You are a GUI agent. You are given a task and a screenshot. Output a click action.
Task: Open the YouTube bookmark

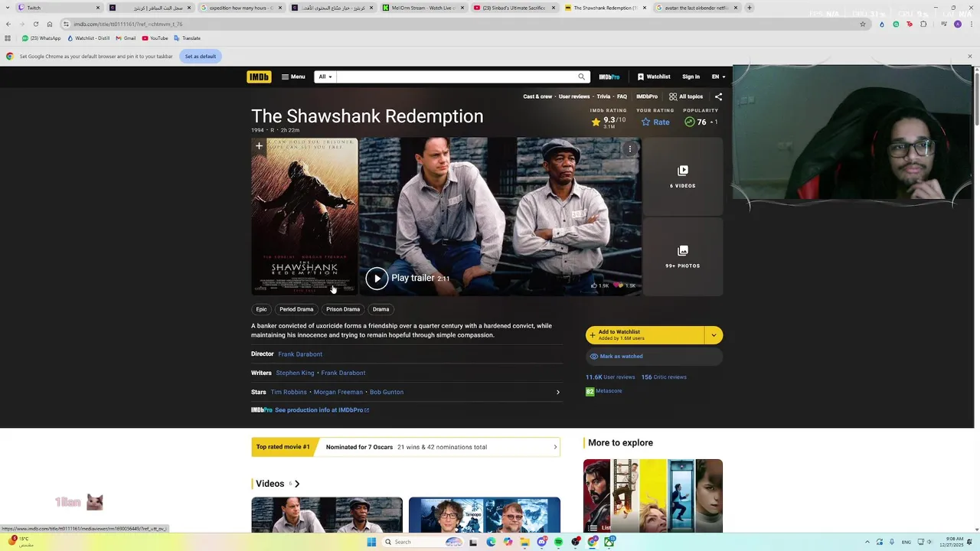point(155,38)
